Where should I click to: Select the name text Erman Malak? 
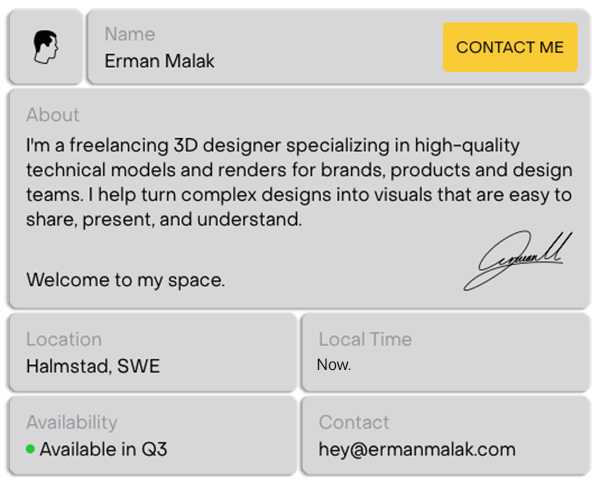coord(159,61)
